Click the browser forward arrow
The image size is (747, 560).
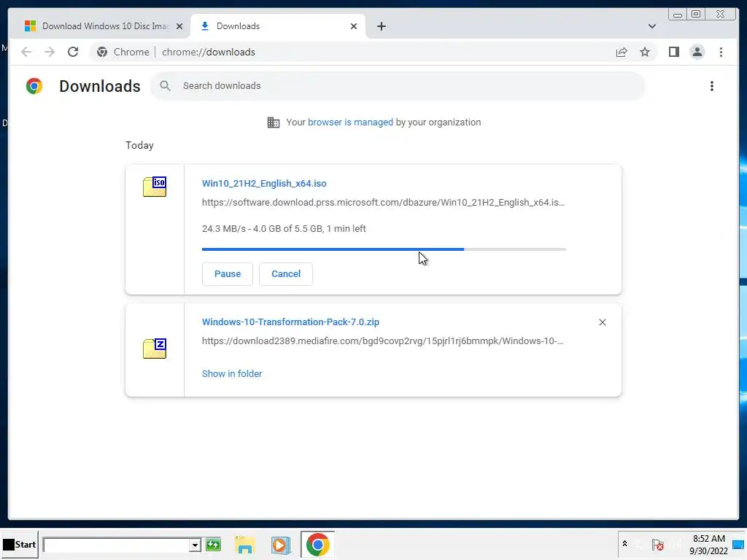(50, 52)
